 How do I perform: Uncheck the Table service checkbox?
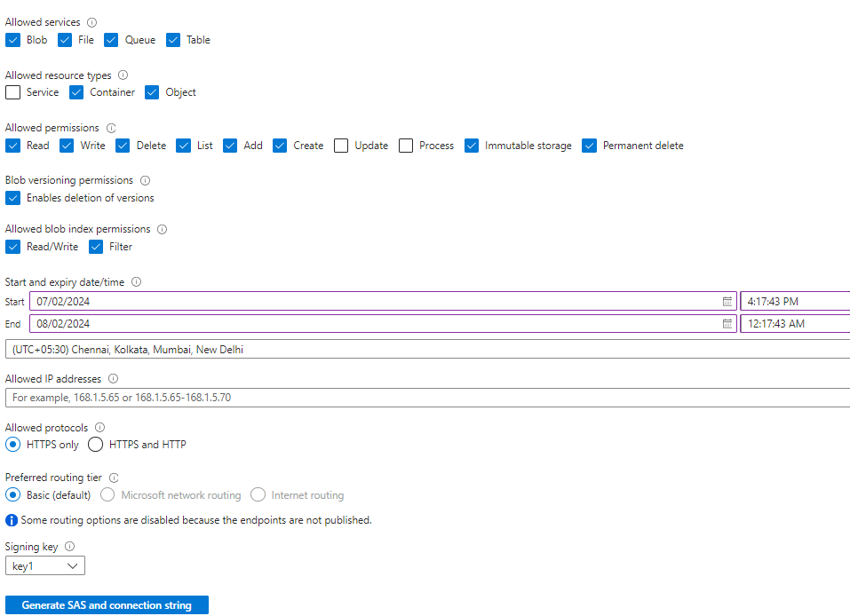(173, 40)
